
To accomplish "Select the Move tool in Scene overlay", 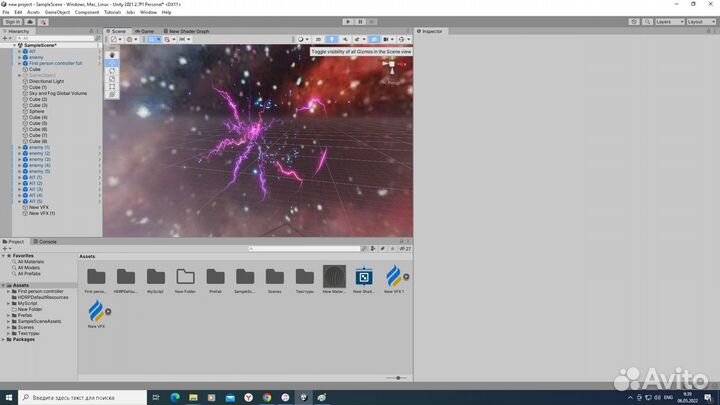I will click(x=112, y=63).
